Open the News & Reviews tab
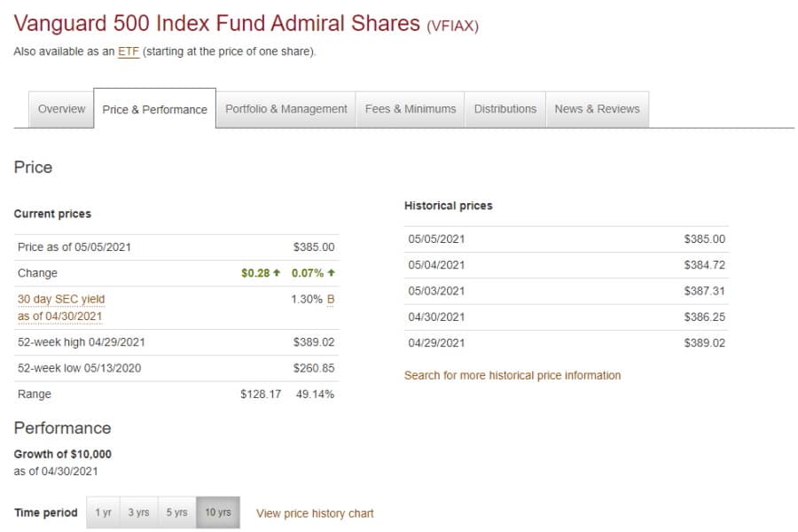Viewport: 798px width, 532px height. click(x=598, y=108)
